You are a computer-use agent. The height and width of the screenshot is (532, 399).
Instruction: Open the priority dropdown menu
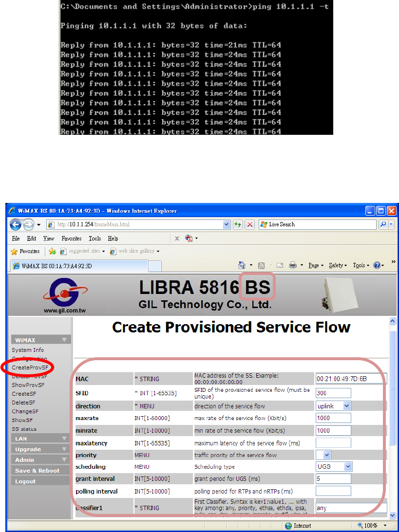tap(323, 455)
